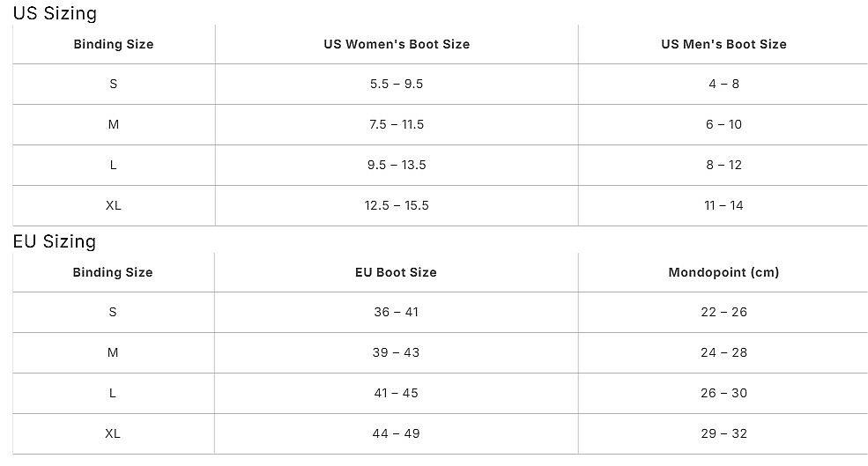Select the 22 – 26 Mondopoint cell
Viewport: 868px width, 466px height.
point(723,312)
